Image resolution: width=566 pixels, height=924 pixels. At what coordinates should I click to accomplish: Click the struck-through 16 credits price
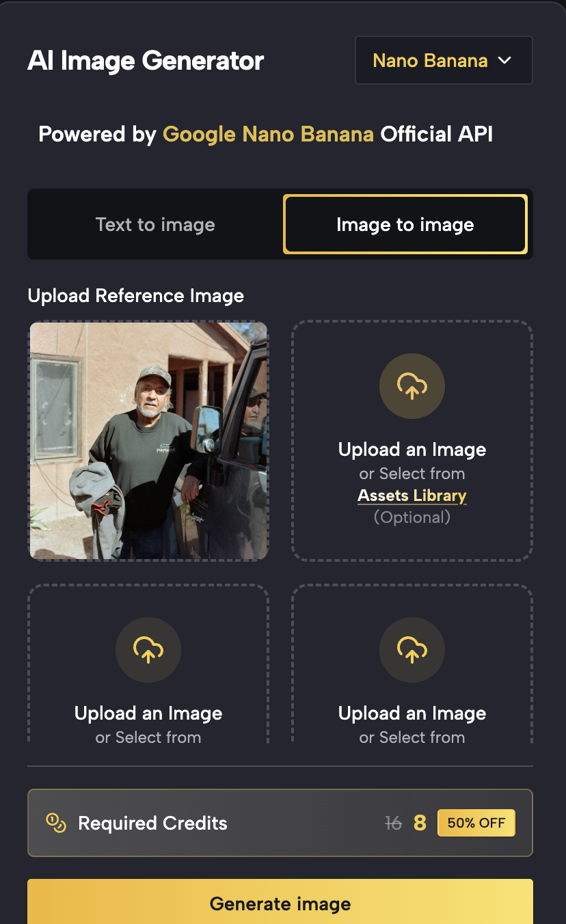(393, 824)
